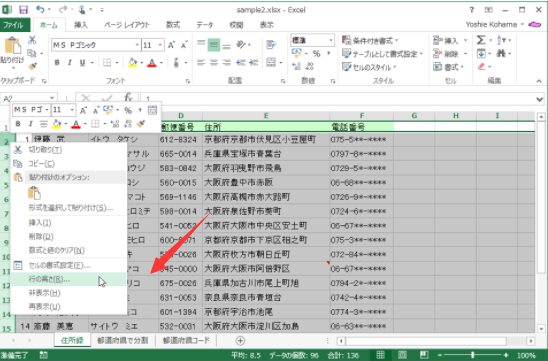Click Delete cells button in ribbon
Screen dimensions: 548x361
pos(446,54)
